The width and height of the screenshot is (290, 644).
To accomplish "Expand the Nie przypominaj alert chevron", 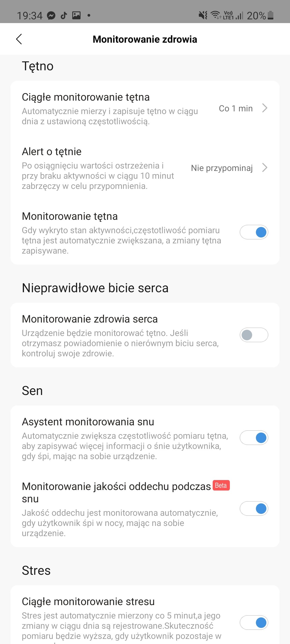I will coord(265,168).
